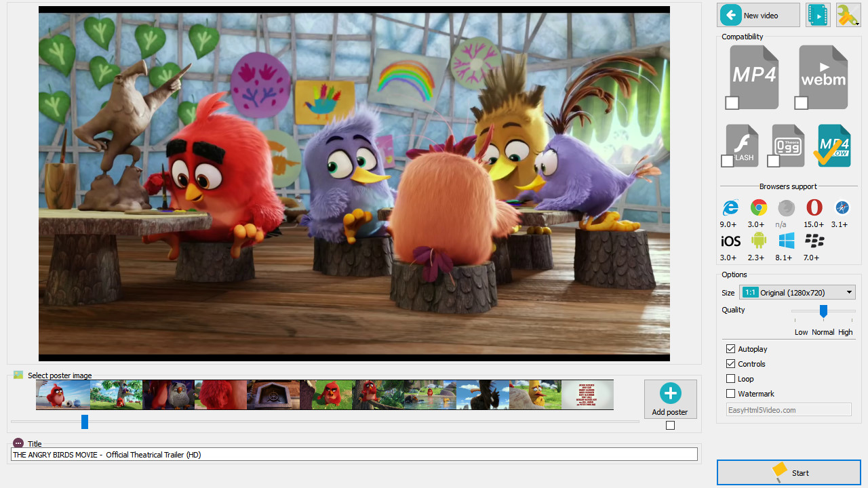868x488 pixels.
Task: Click the Android 2.3+ version label
Action: tap(756, 258)
